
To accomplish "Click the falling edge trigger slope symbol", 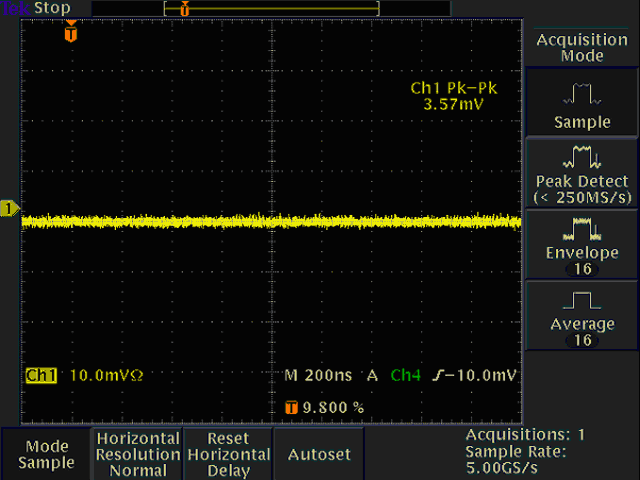I will [x=438, y=376].
